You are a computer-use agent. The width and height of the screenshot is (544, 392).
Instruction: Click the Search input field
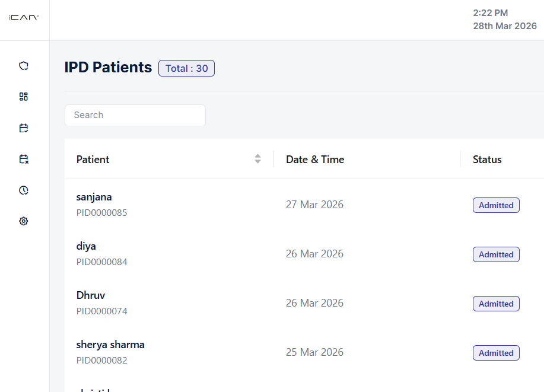coord(135,115)
